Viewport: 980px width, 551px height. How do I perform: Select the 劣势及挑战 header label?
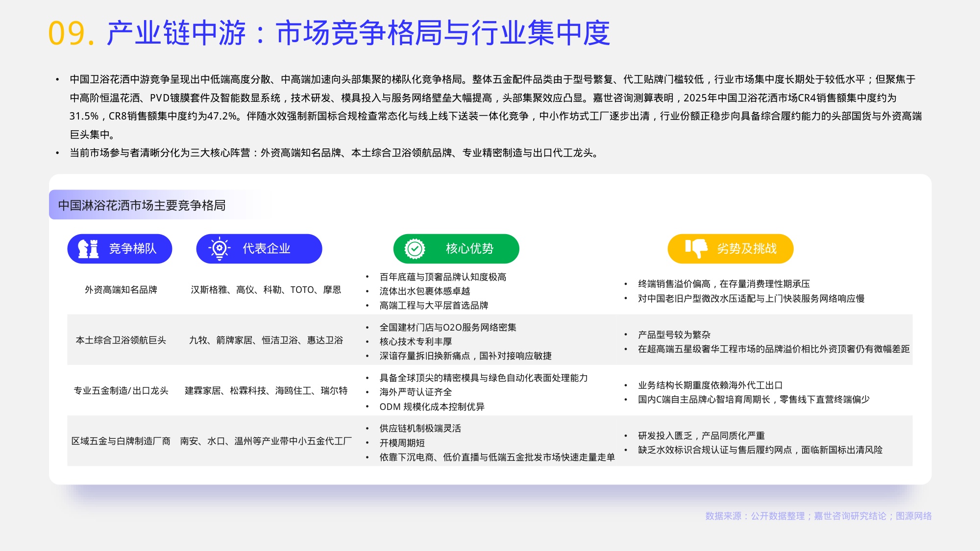(x=747, y=249)
